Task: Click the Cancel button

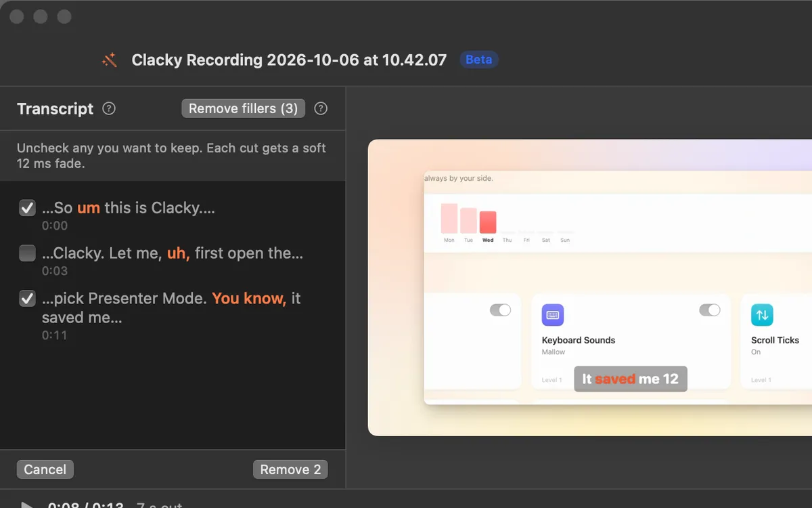Action: (x=45, y=469)
